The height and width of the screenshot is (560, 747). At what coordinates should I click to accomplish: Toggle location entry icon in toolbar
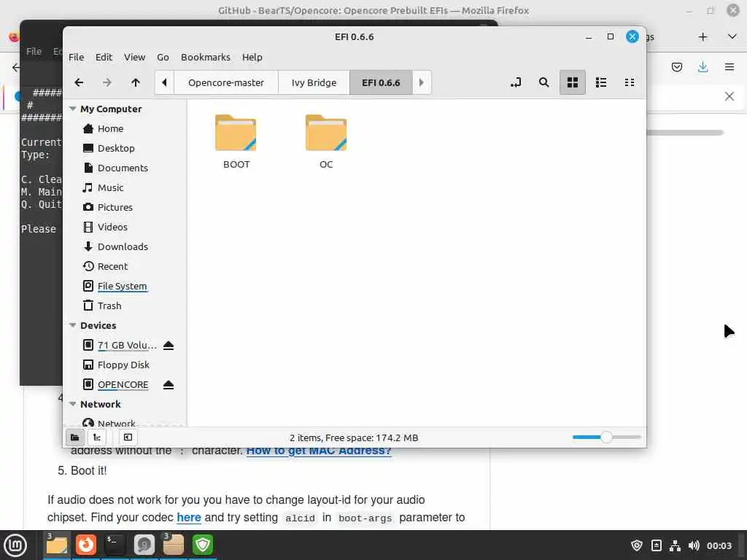pyautogui.click(x=516, y=82)
